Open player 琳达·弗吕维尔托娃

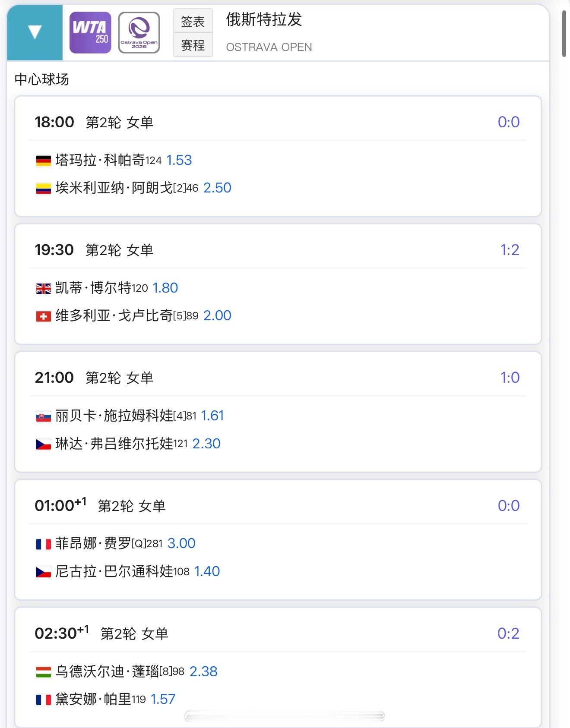point(114,444)
